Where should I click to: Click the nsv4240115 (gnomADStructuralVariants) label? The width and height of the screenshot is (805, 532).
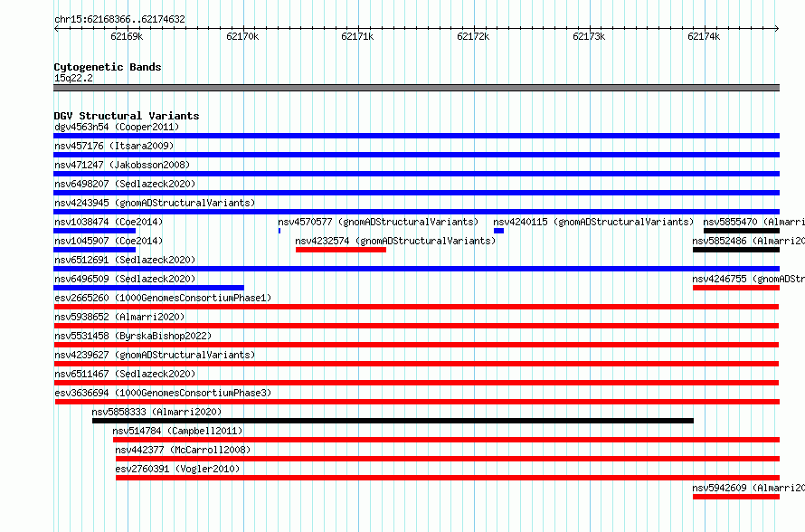coord(593,222)
